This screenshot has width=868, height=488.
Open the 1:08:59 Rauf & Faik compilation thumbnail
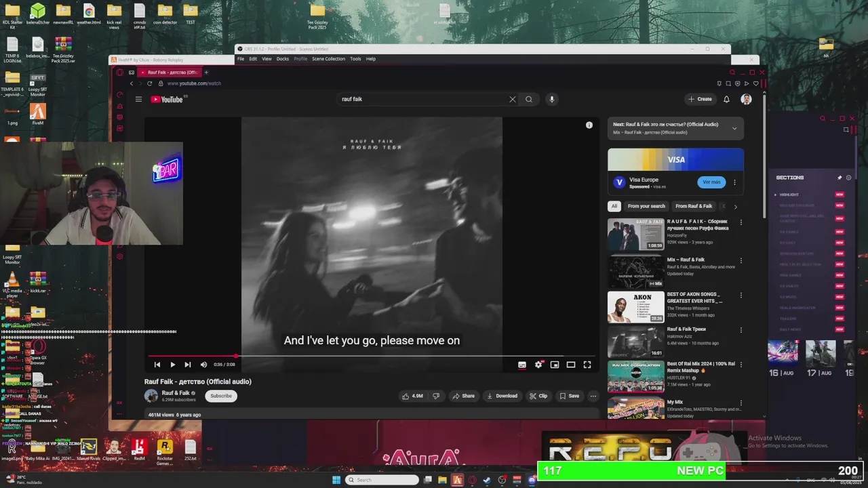pyautogui.click(x=636, y=235)
